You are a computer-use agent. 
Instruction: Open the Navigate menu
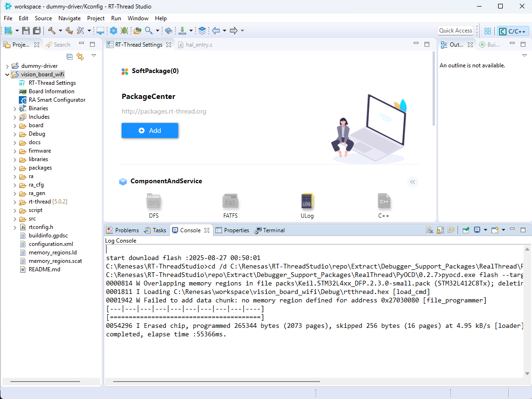pos(69,18)
